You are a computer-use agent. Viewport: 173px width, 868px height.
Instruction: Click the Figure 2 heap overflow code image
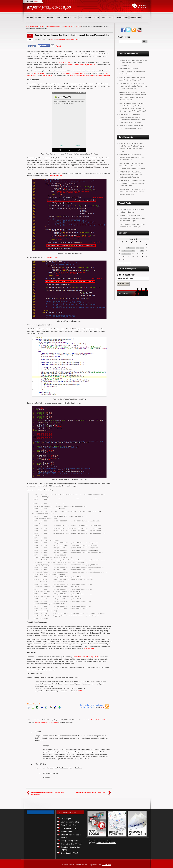point(69,215)
